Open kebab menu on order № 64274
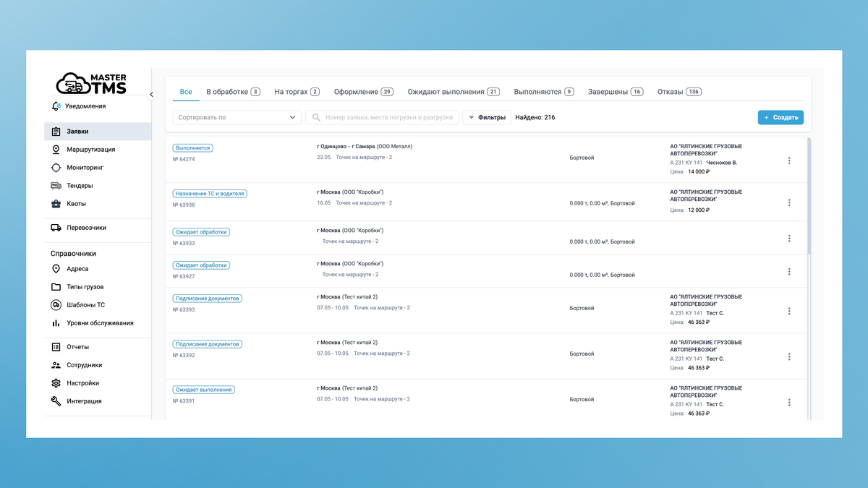This screenshot has height=488, width=868. coord(789,160)
